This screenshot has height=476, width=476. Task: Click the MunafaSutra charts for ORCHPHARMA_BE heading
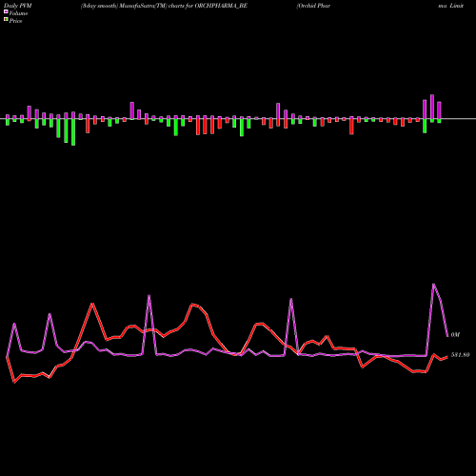164,6
